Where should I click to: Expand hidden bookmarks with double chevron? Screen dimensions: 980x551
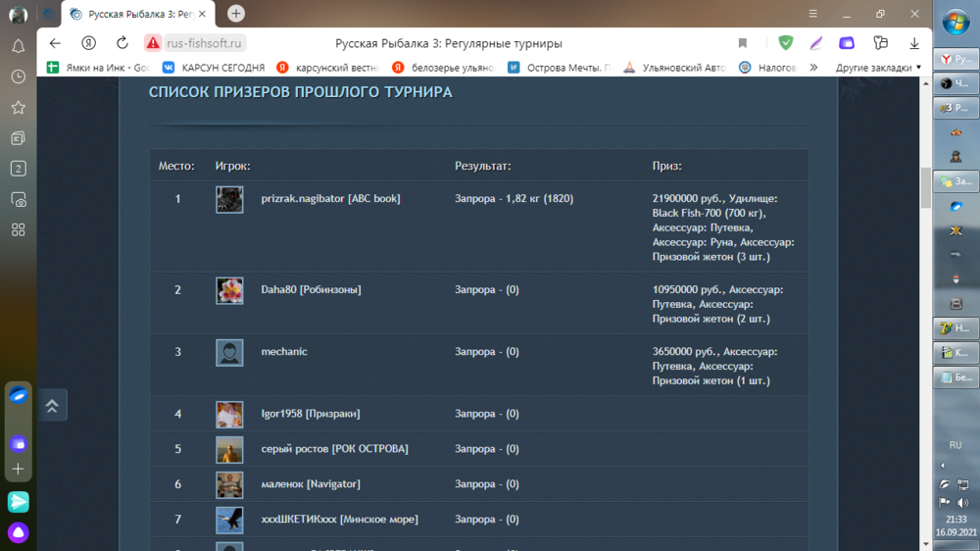[813, 68]
